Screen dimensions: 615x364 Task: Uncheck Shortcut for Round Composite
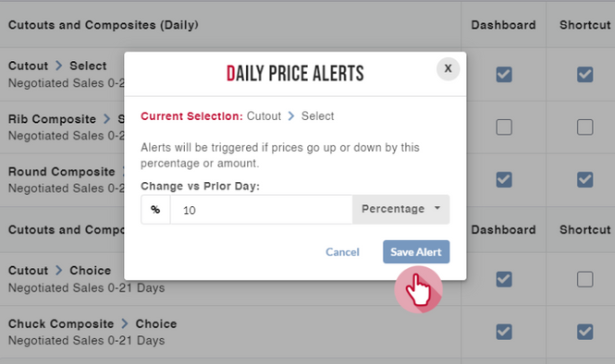pyautogui.click(x=584, y=180)
